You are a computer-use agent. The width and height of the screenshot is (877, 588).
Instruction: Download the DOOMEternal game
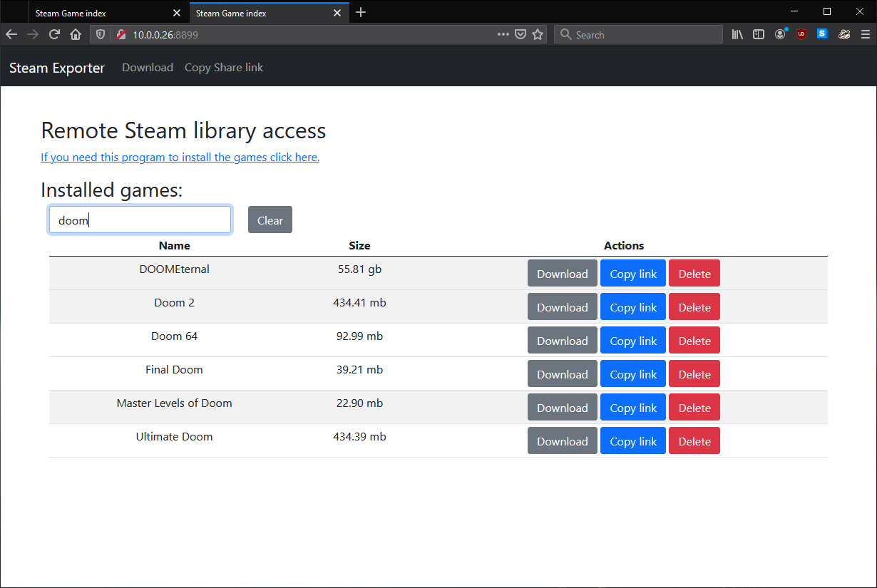pyautogui.click(x=562, y=274)
